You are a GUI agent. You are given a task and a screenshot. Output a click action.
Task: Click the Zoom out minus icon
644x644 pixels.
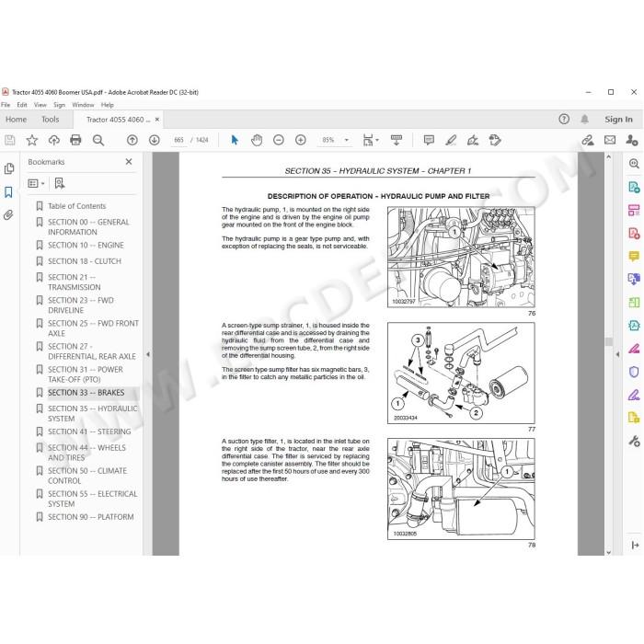(279, 140)
